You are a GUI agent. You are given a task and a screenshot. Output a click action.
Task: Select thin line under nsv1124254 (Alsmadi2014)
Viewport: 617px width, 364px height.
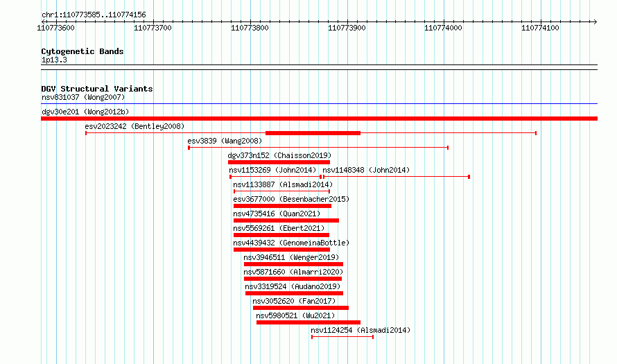pos(342,337)
